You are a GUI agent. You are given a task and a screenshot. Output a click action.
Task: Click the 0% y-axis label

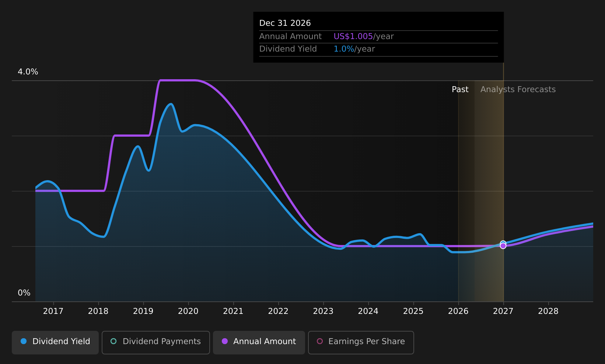click(24, 293)
